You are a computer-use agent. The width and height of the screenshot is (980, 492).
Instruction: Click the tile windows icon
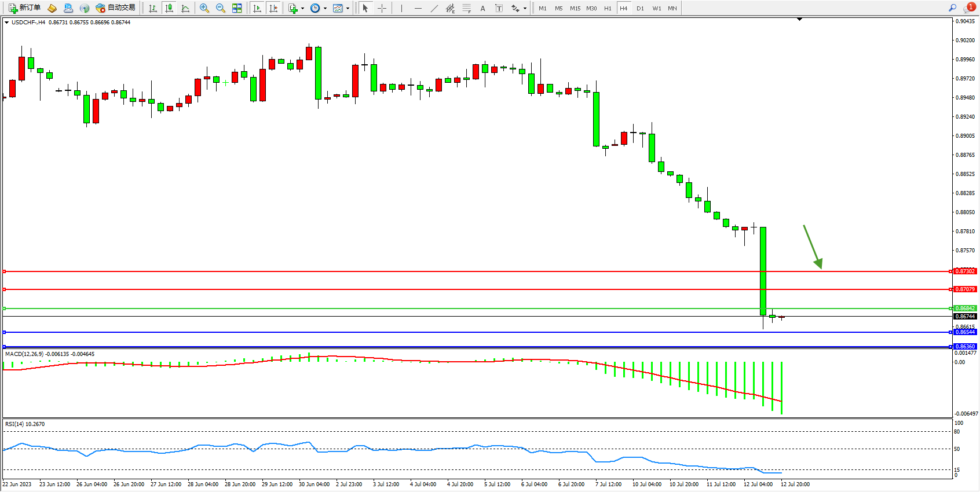[237, 8]
